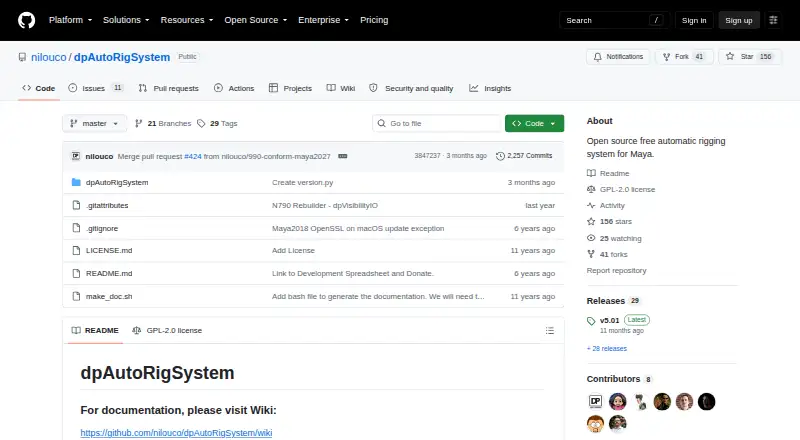Click the Notifications bell button

[618, 57]
